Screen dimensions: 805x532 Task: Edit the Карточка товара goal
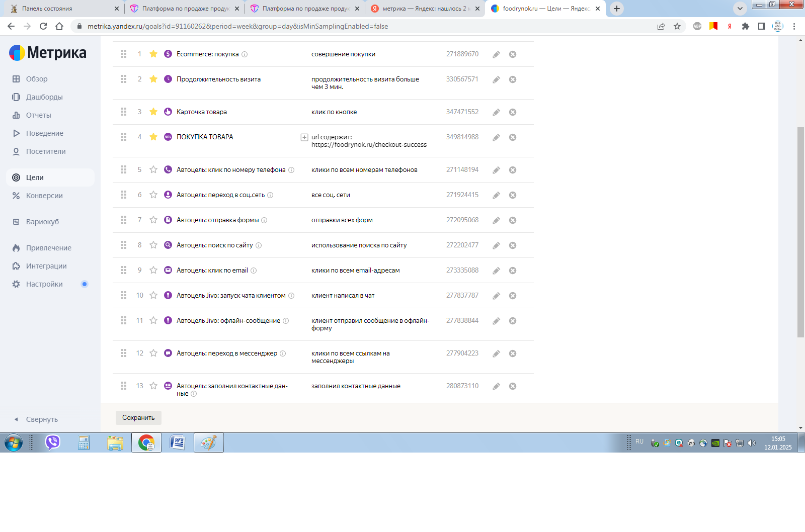(x=496, y=112)
